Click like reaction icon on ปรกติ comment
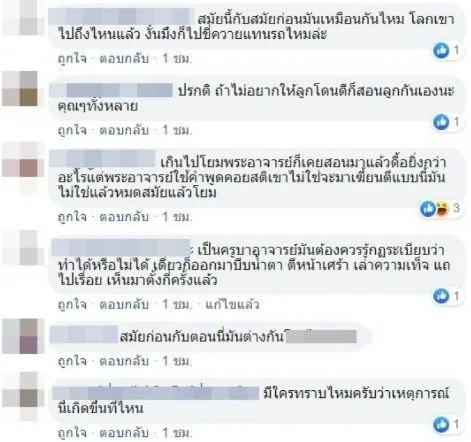 pos(441,122)
